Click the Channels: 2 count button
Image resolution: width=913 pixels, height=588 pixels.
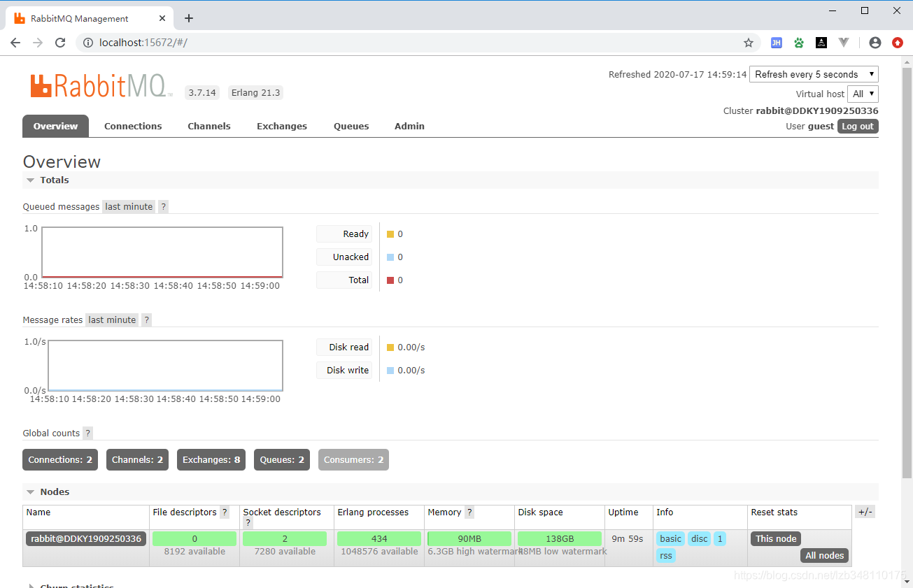tap(137, 460)
